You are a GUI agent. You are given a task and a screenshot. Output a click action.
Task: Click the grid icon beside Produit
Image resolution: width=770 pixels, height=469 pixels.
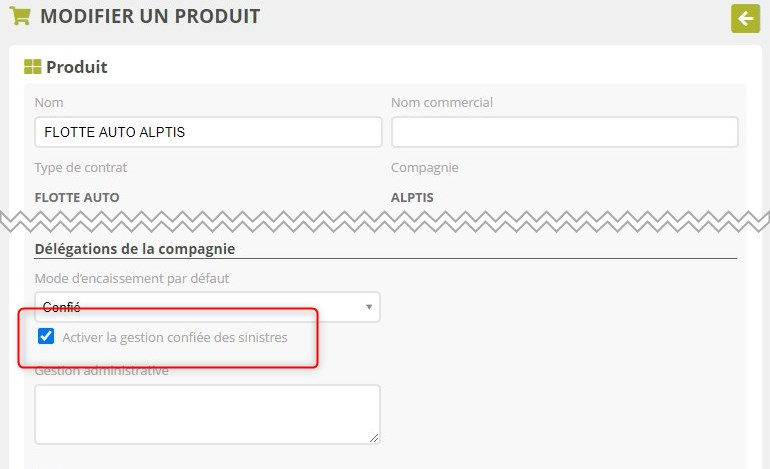pos(32,67)
